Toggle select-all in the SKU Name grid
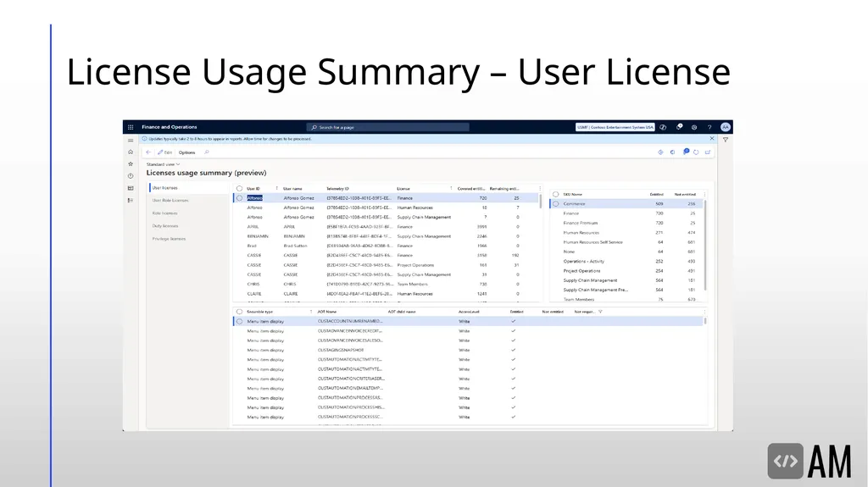The width and height of the screenshot is (868, 487). click(x=556, y=194)
